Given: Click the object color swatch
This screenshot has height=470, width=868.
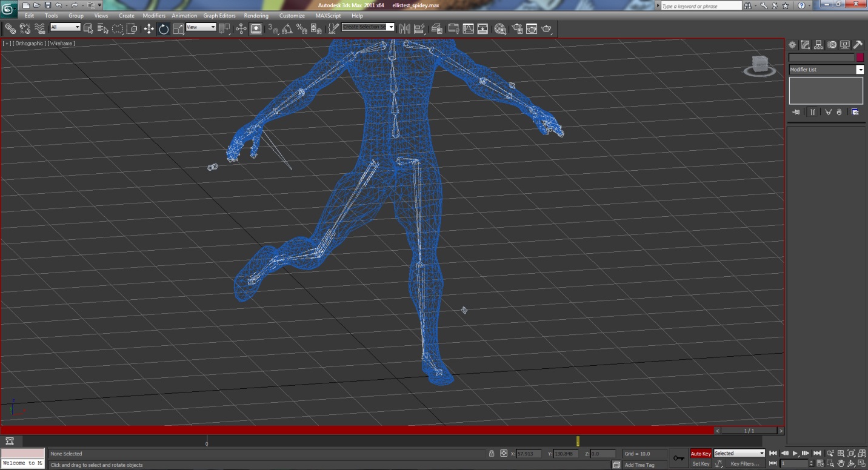Looking at the screenshot, I should [859, 58].
